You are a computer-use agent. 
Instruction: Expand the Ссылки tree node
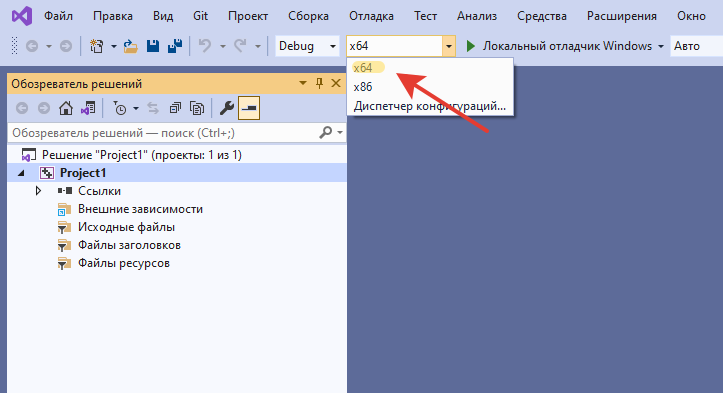pos(38,191)
